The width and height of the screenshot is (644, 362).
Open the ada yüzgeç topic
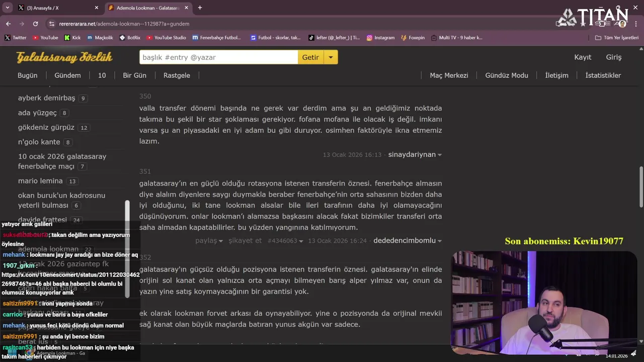(37, 113)
